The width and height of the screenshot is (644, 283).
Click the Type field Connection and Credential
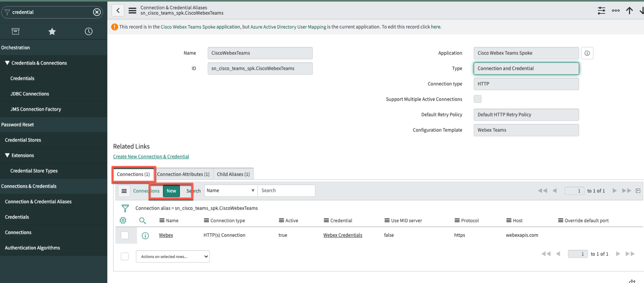[x=526, y=69]
